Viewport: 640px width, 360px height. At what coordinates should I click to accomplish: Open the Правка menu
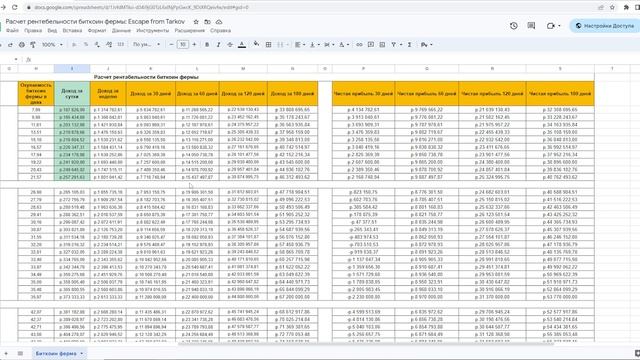pos(33,31)
